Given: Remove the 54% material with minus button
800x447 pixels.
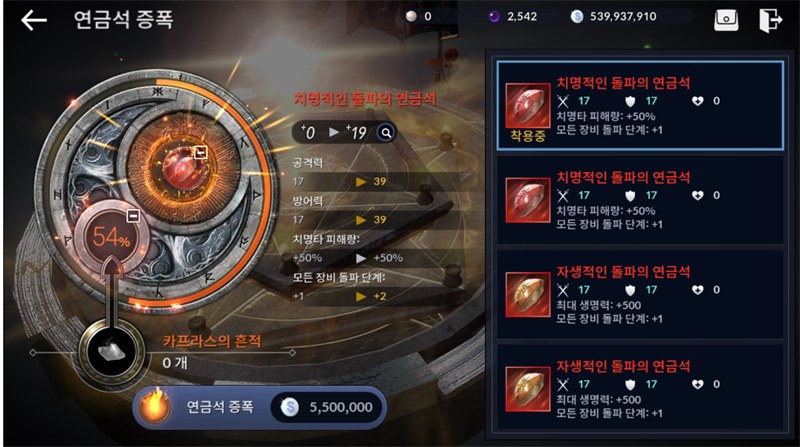Looking at the screenshot, I should pos(133,216).
